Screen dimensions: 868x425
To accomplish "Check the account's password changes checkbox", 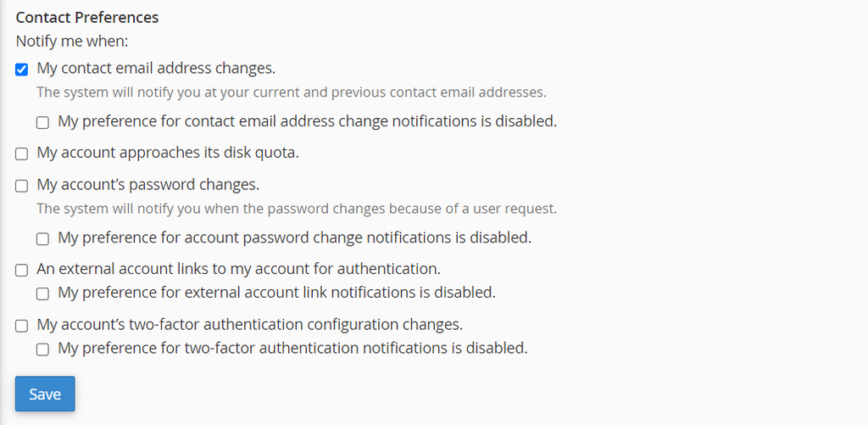I will click(22, 186).
